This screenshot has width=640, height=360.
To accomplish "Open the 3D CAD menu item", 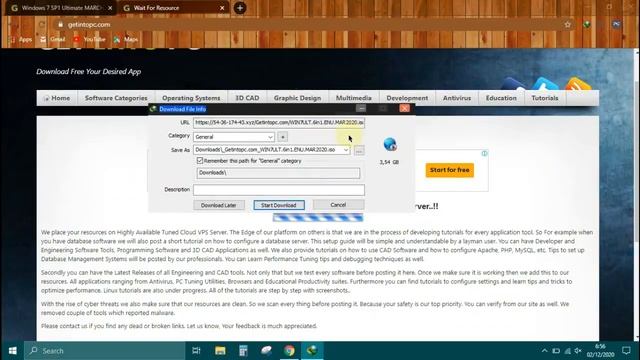I will [x=247, y=98].
